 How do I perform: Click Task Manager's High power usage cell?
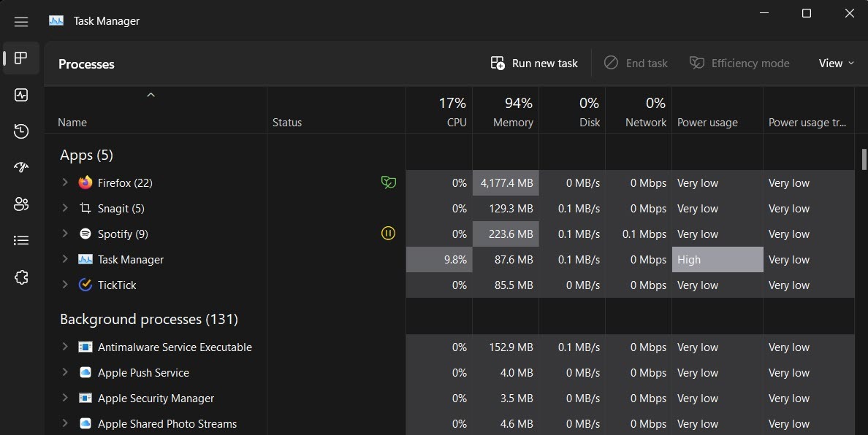click(717, 259)
